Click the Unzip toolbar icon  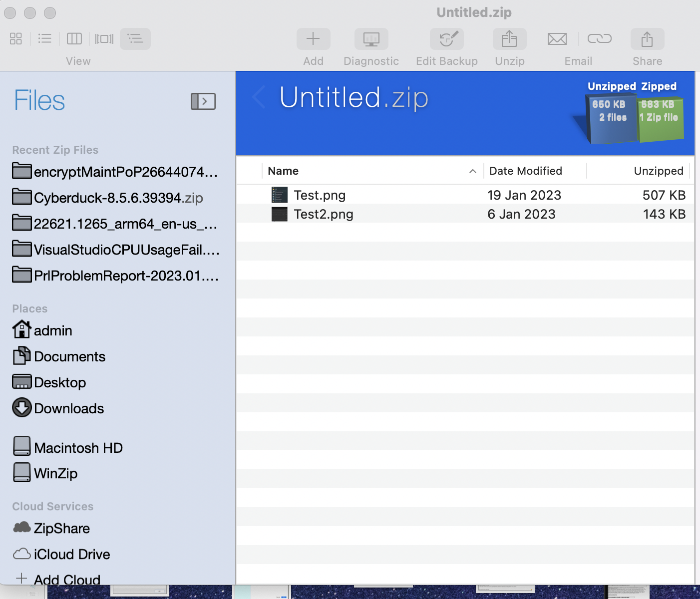point(509,39)
